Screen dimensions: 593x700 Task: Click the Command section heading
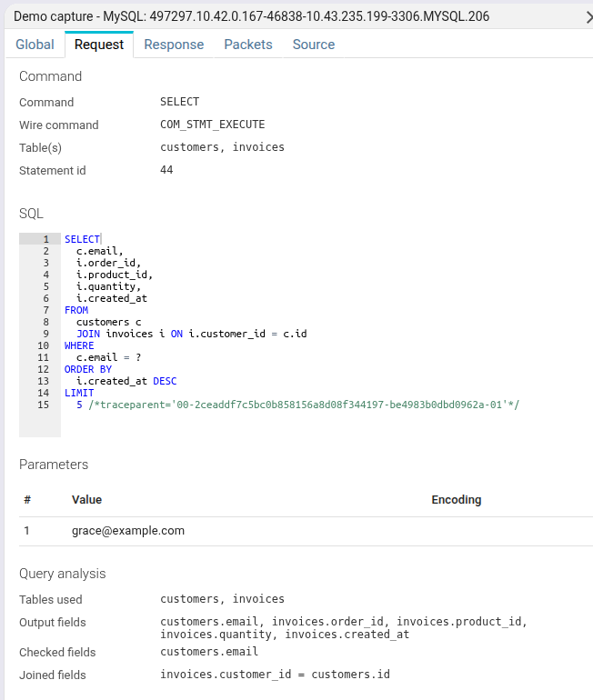click(x=50, y=76)
